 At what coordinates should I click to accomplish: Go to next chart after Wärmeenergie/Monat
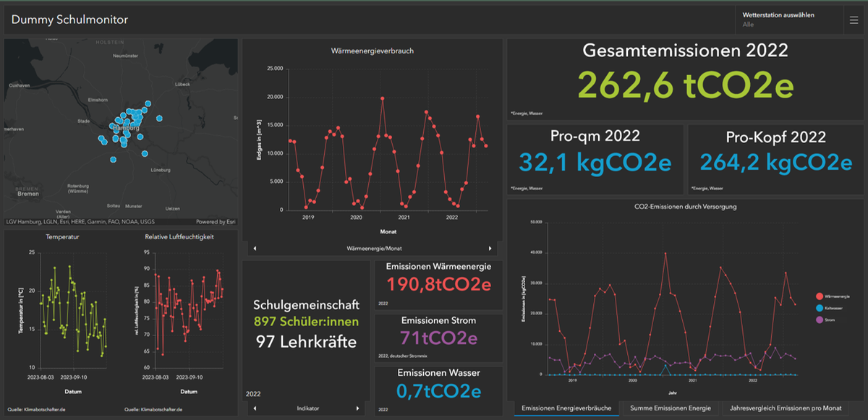tap(490, 248)
